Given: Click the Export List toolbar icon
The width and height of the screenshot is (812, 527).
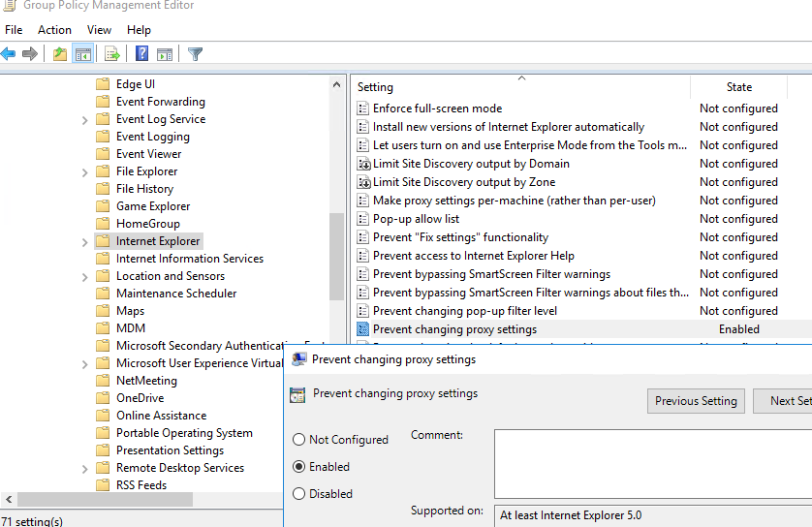Looking at the screenshot, I should pos(112,54).
